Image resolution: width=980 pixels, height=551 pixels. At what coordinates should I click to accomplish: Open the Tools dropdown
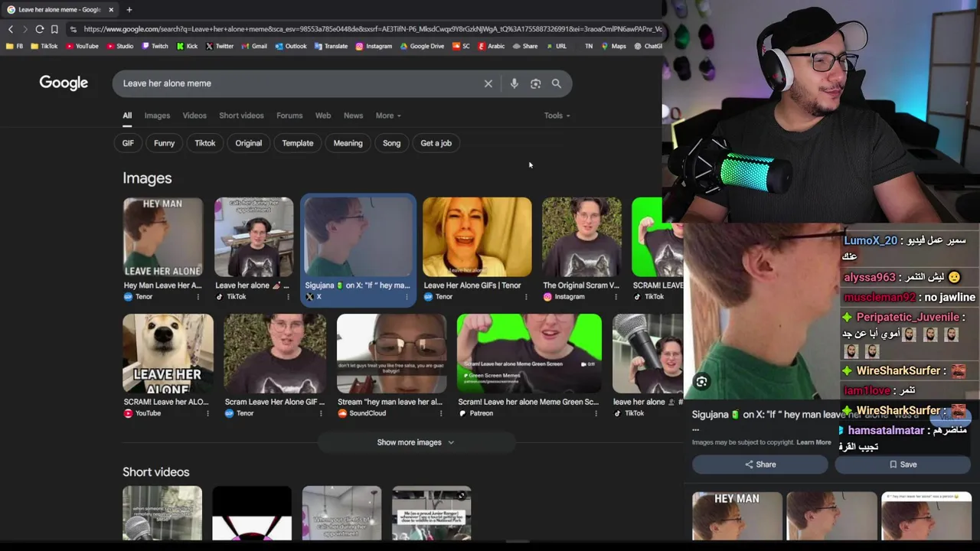(x=557, y=116)
